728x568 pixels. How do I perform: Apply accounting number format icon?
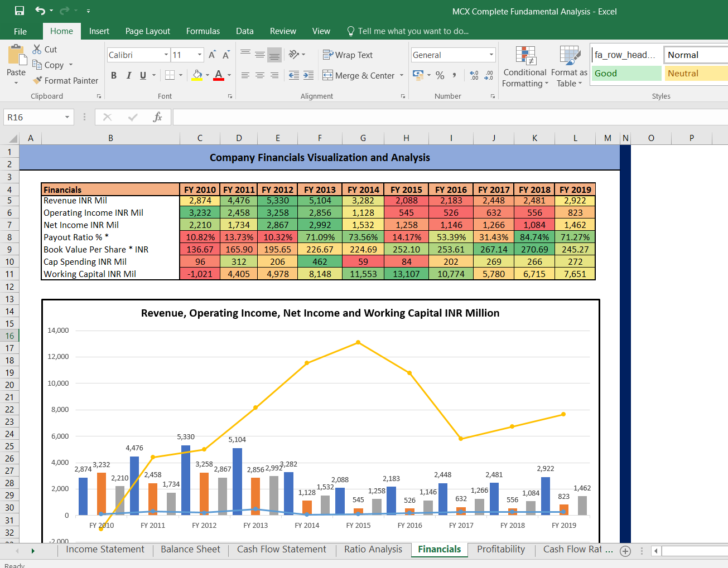pyautogui.click(x=418, y=75)
